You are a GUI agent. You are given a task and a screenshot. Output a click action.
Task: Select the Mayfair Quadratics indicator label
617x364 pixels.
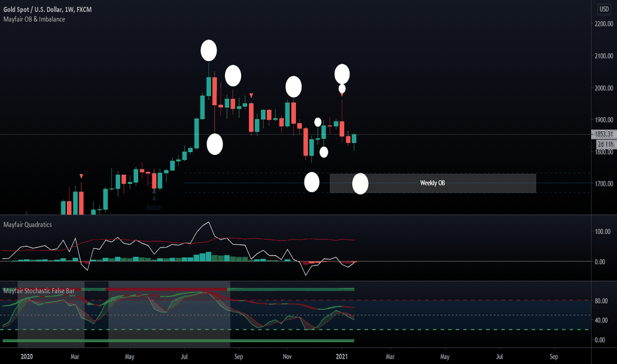pyautogui.click(x=28, y=225)
